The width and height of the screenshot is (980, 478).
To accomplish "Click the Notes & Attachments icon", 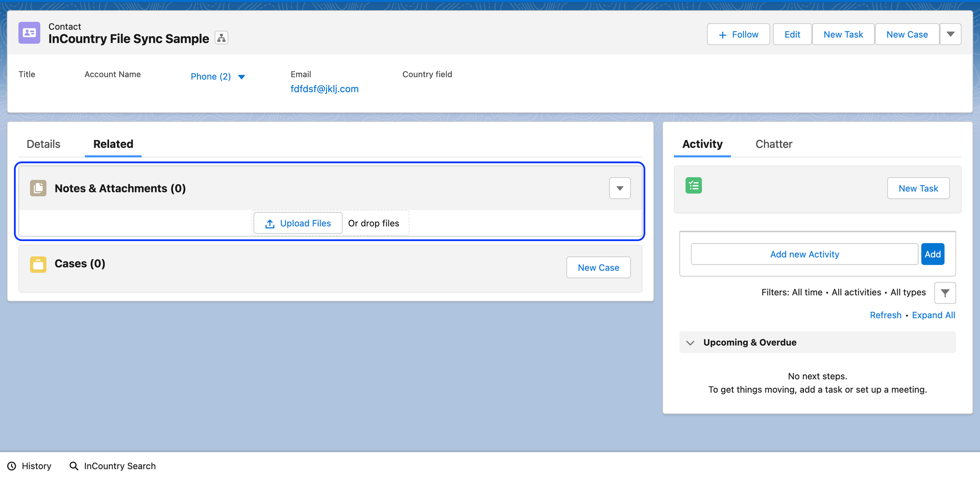I will tap(38, 188).
